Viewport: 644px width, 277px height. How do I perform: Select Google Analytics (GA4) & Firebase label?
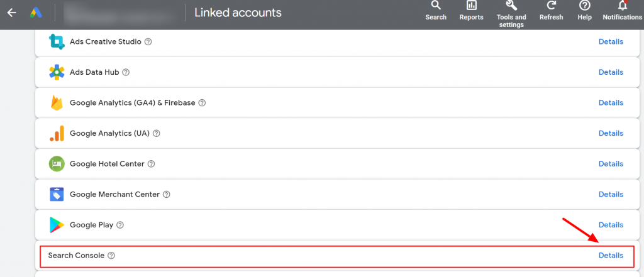(133, 103)
